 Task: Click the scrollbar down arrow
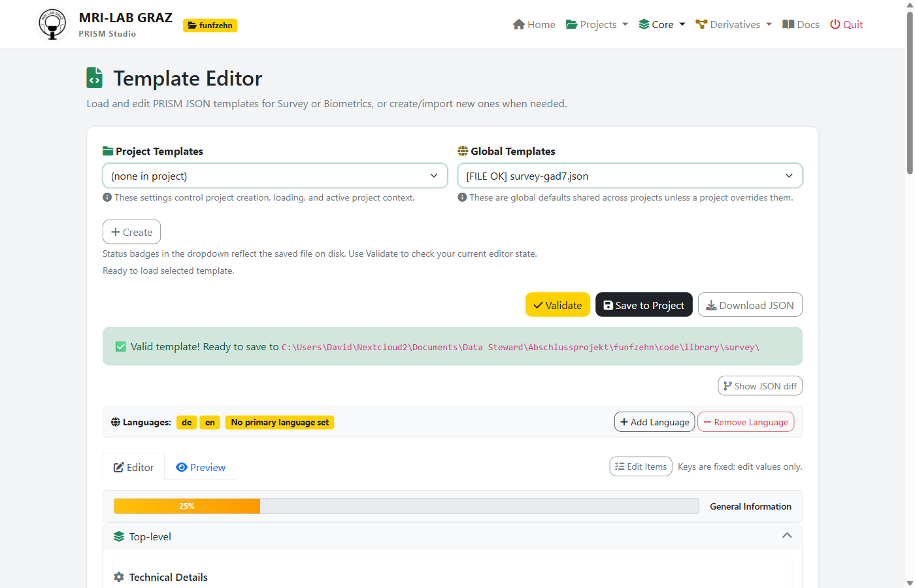click(x=910, y=583)
